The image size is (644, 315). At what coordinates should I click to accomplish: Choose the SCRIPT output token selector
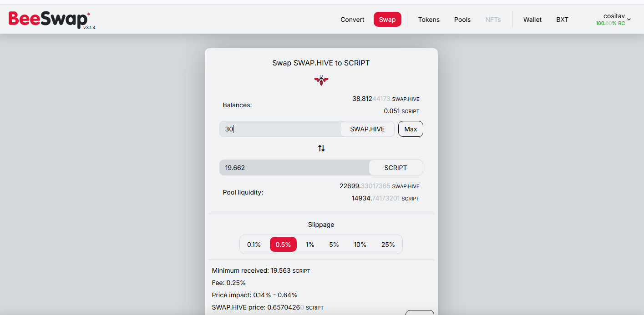tap(396, 168)
